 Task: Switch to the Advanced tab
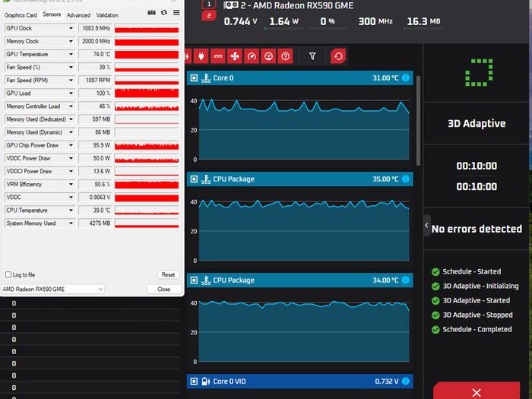(78, 15)
